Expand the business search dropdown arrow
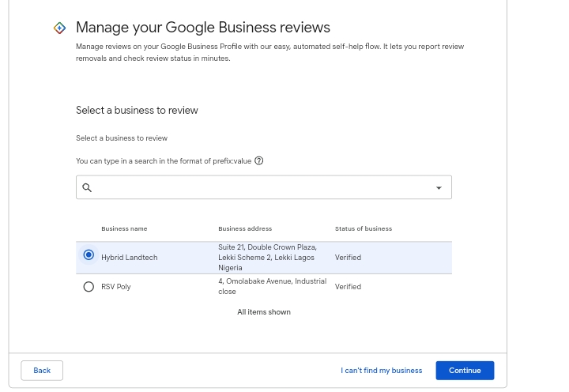 pos(439,187)
